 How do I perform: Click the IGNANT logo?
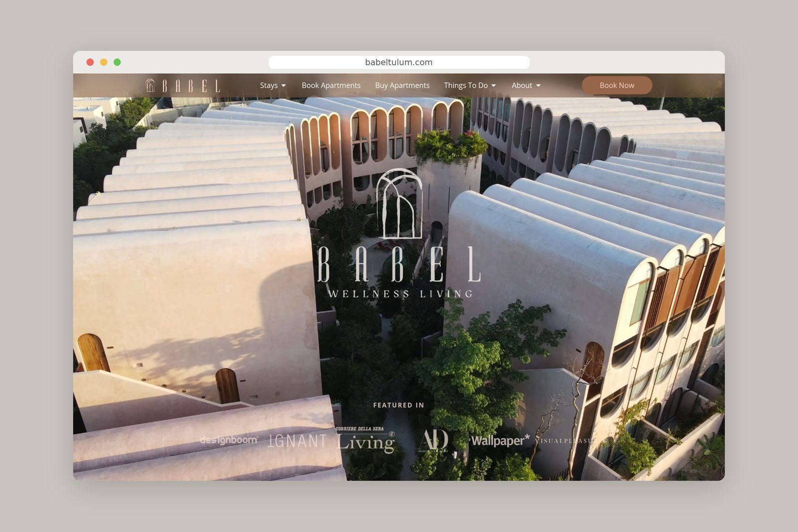pyautogui.click(x=297, y=441)
